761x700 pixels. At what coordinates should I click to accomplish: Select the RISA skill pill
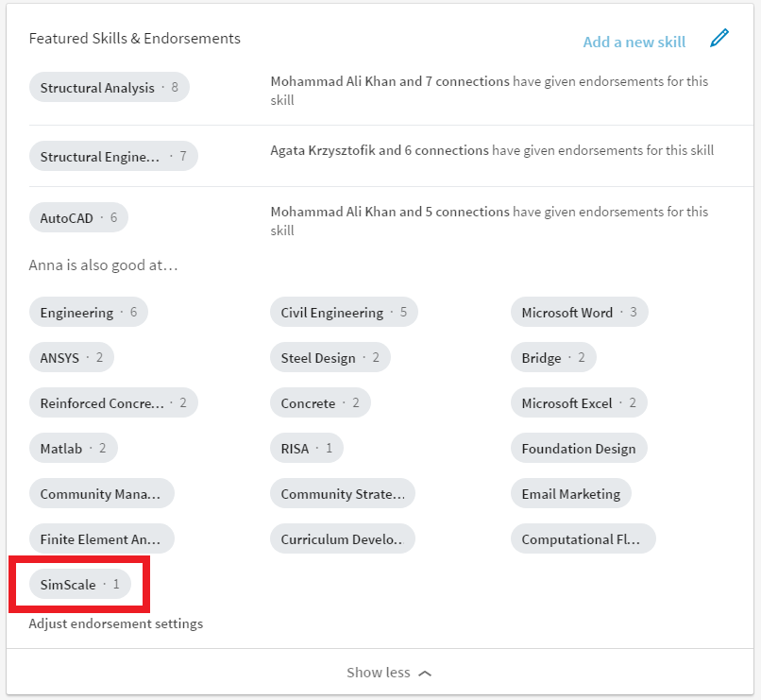(x=305, y=449)
